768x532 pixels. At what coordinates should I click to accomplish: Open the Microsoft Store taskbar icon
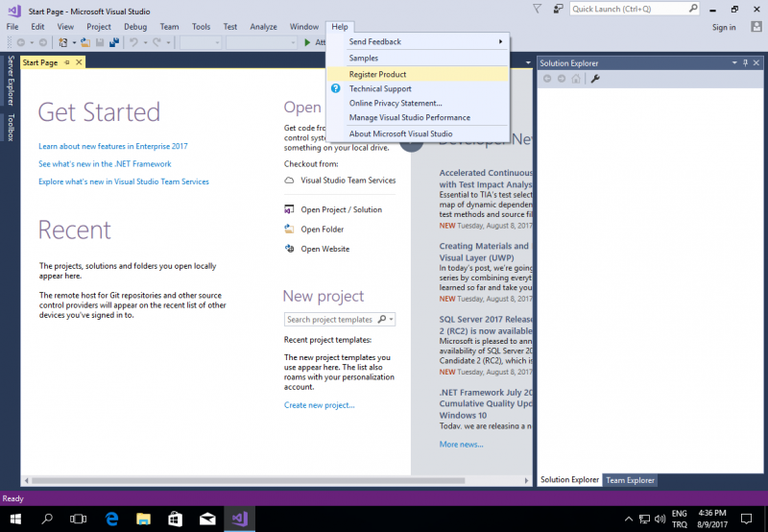pos(175,519)
